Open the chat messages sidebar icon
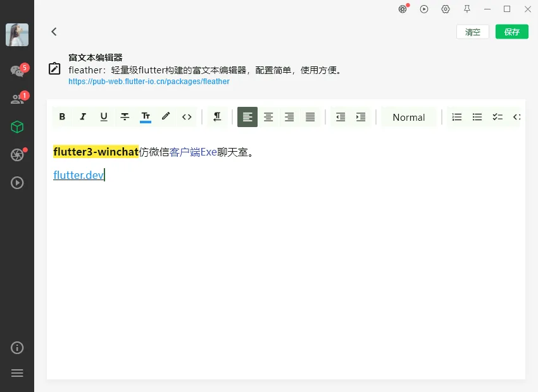Viewport: 538px width, 392px height. pos(17,70)
